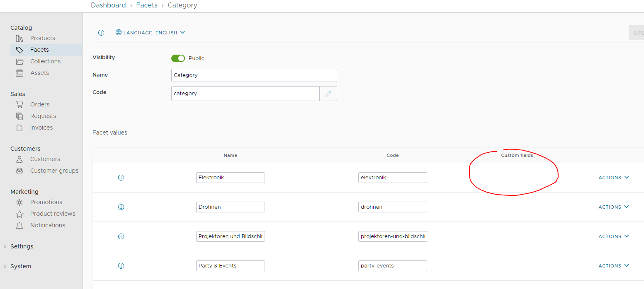Open Actions for the Party & Events row
Viewport: 644px width, 289px height.
click(x=613, y=265)
